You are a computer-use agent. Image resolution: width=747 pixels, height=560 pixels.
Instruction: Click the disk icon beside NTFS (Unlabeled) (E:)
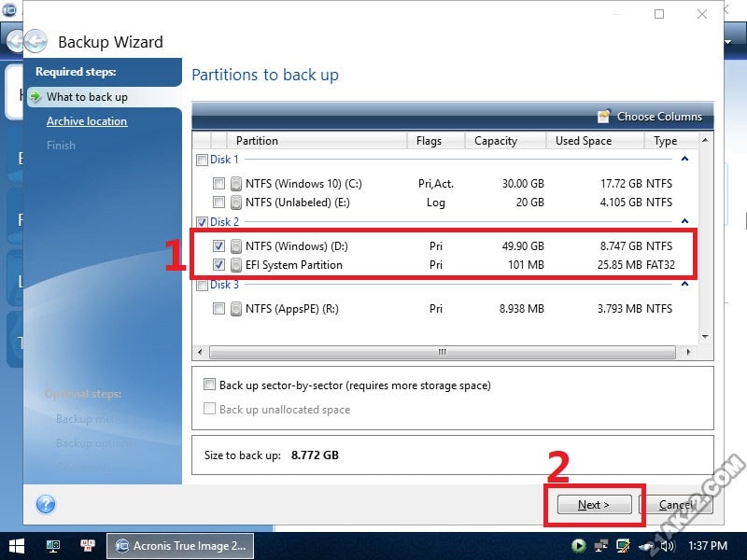pos(236,203)
